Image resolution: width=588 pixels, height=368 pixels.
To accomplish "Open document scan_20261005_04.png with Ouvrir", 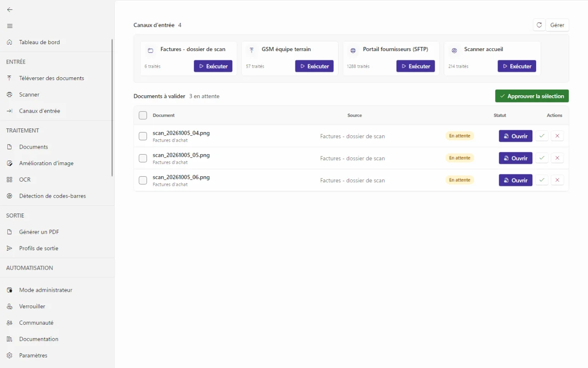I will click(515, 136).
